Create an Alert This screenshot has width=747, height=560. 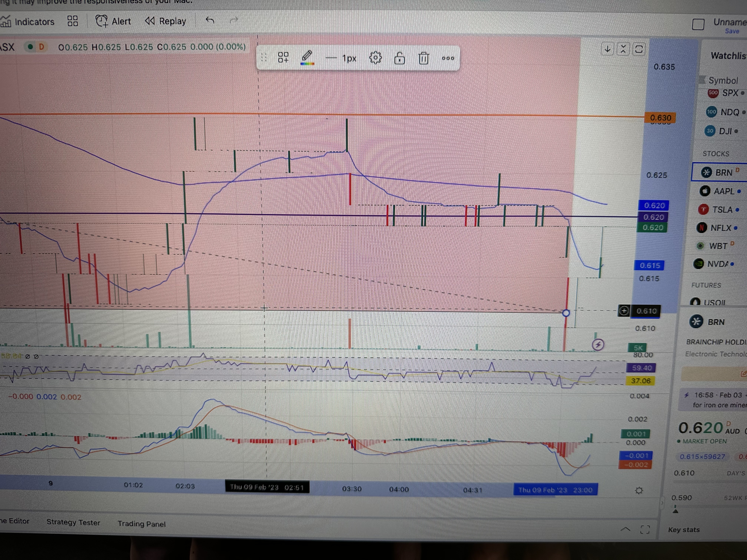pos(113,21)
